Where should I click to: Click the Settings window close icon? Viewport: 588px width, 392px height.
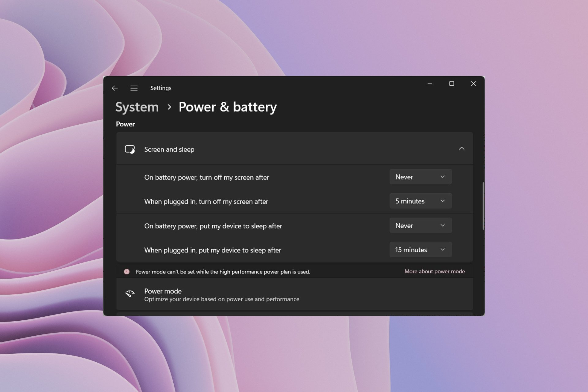(473, 84)
